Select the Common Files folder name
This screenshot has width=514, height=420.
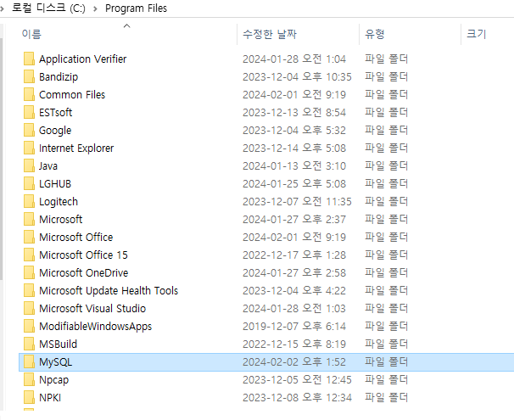click(72, 95)
